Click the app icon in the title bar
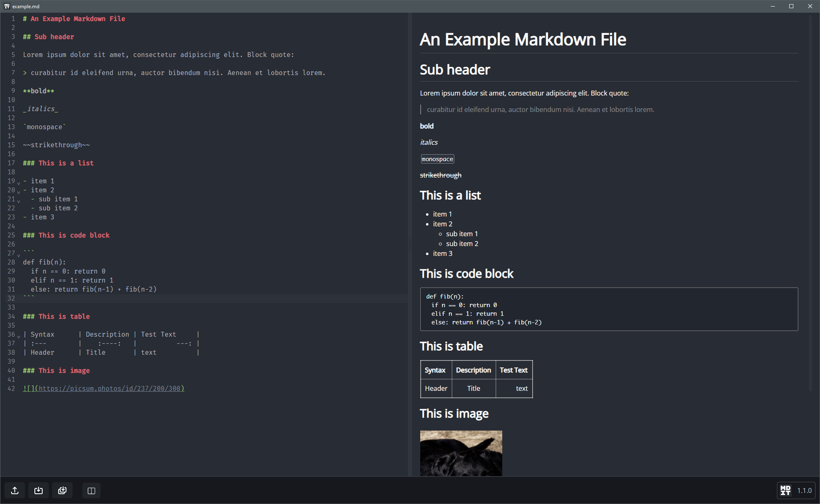820x504 pixels. (x=7, y=6)
